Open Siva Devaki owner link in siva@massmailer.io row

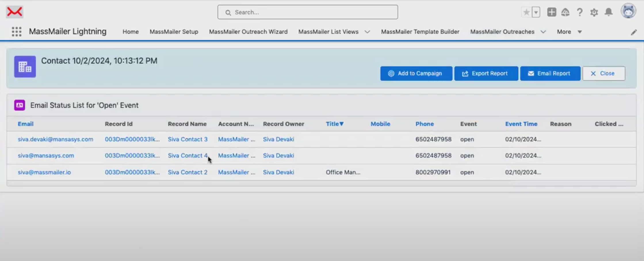[x=278, y=172]
